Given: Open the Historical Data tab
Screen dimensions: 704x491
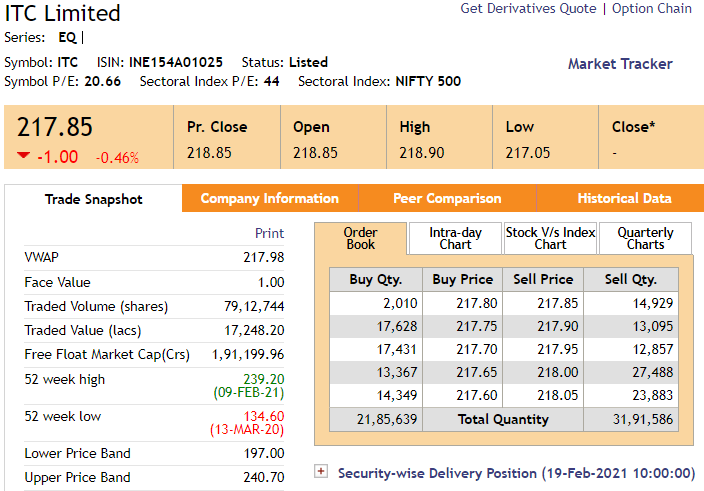Looking at the screenshot, I should 624,199.
